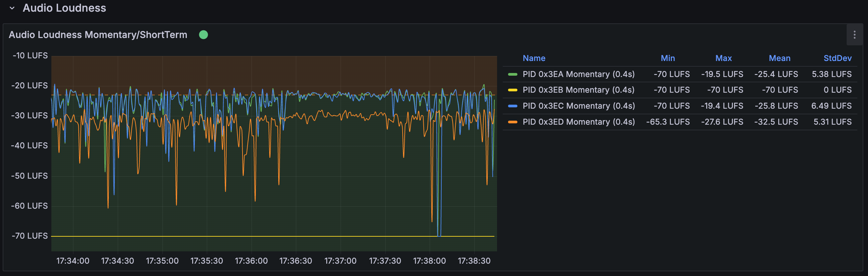868x276 pixels.
Task: Collapse the Audio Loudness row chevron
Action: tap(12, 8)
